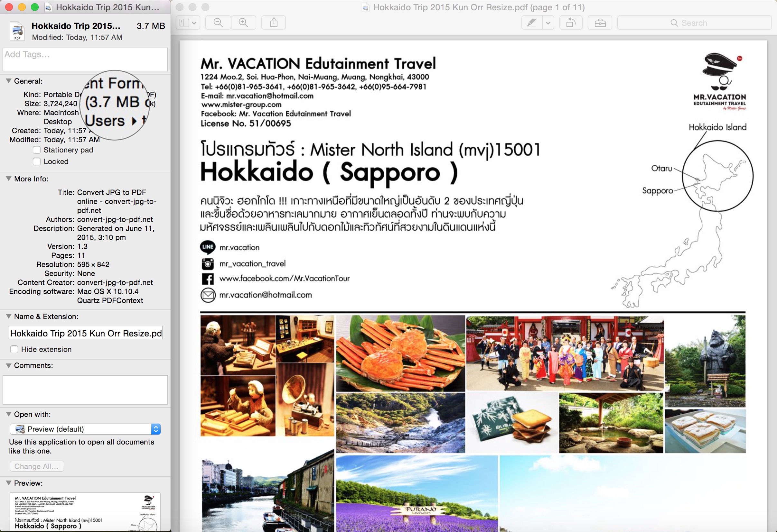
Task: Click the rotate page icon
Action: [571, 23]
